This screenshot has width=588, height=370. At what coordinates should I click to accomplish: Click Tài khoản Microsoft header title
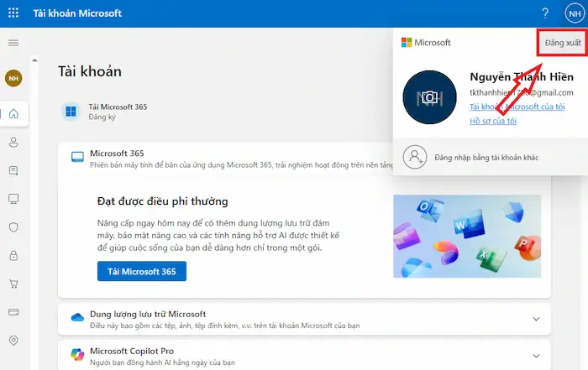pyautogui.click(x=77, y=13)
